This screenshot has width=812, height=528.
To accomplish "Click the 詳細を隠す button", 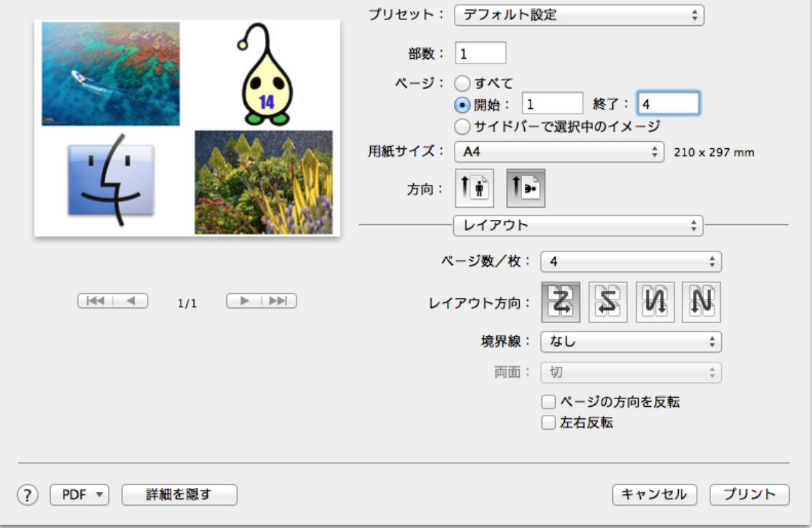I will 179,495.
